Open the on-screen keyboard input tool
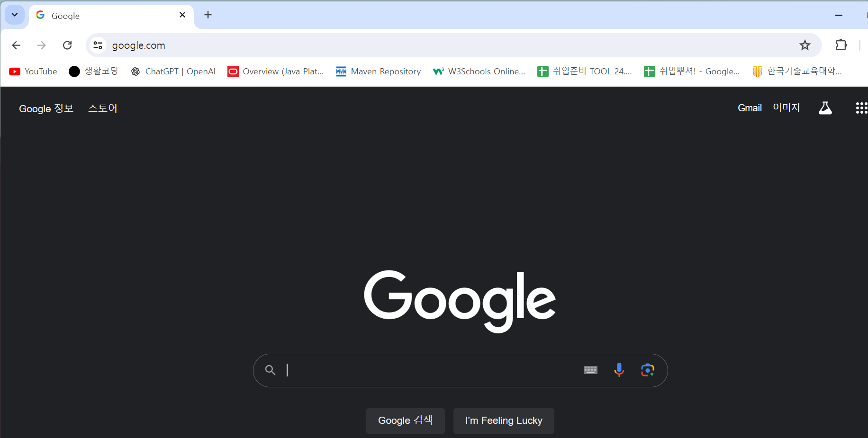This screenshot has width=868, height=438. click(x=590, y=370)
